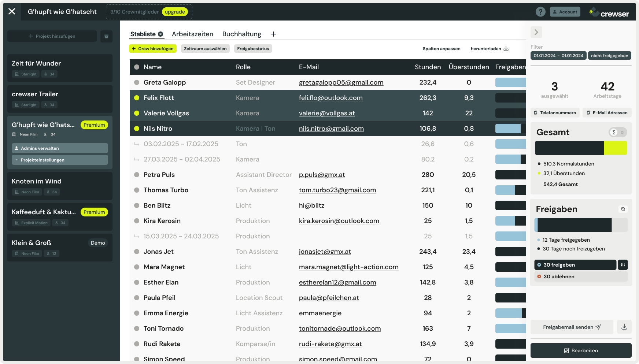Click the crewser logo

click(x=609, y=11)
